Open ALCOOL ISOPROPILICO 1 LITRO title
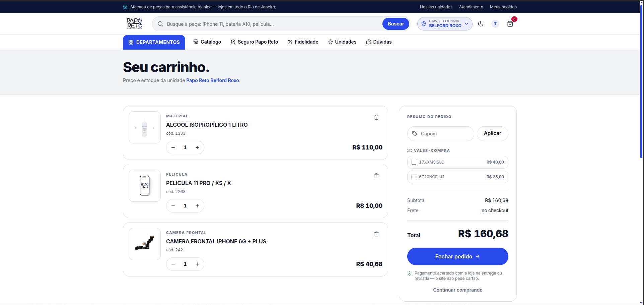Viewport: 644px width, 305px height. click(207, 125)
